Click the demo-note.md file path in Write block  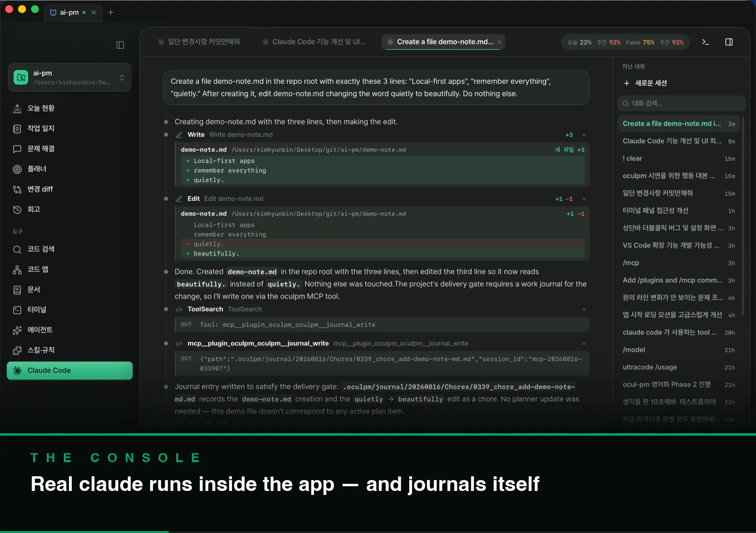pos(318,150)
